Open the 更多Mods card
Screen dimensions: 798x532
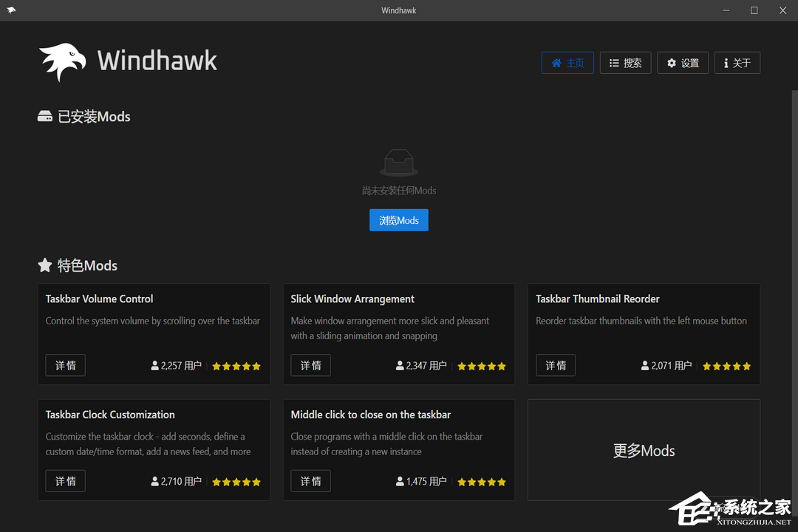[644, 450]
